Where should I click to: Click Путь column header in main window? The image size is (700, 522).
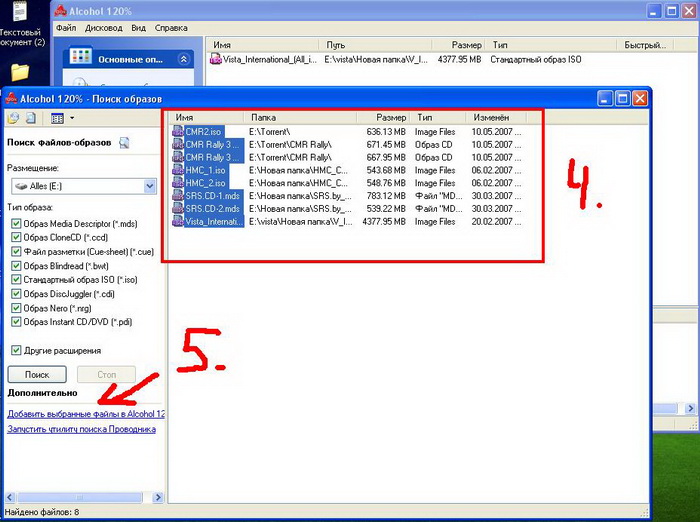click(376, 45)
